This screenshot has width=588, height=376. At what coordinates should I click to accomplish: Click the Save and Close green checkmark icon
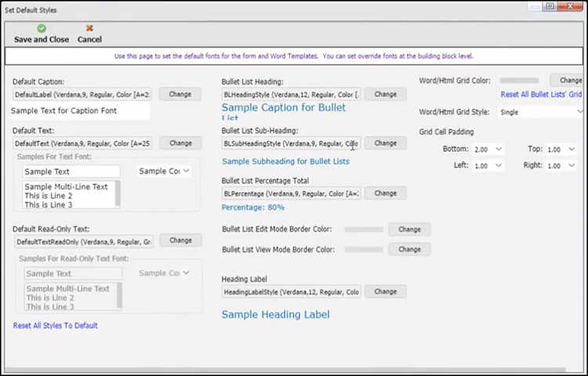42,28
